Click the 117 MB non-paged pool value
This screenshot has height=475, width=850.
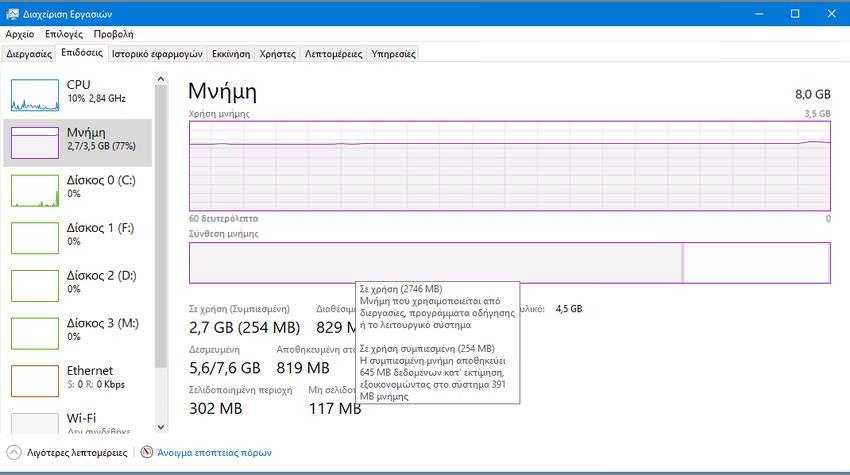click(x=335, y=408)
